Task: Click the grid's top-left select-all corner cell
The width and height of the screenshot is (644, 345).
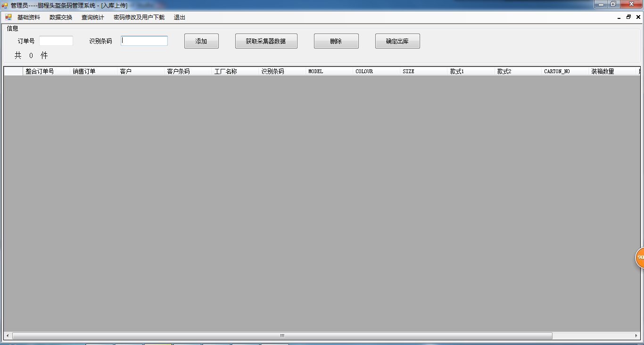Action: [x=13, y=71]
